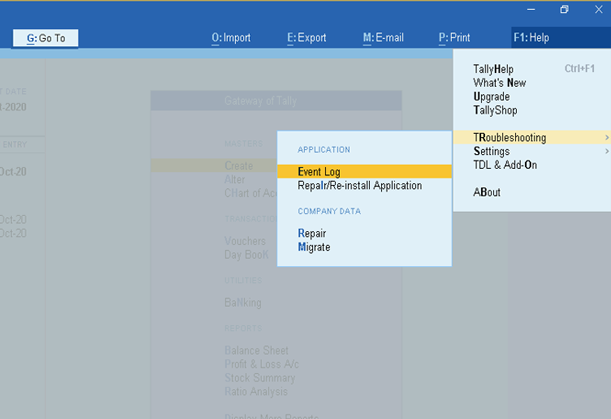Choose Repair under Company Data

click(x=312, y=233)
